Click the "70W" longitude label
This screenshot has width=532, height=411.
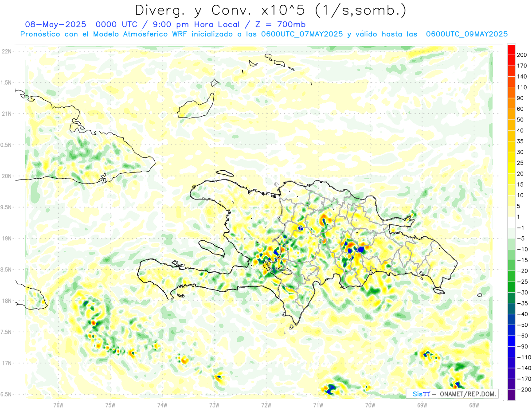coord(370,405)
